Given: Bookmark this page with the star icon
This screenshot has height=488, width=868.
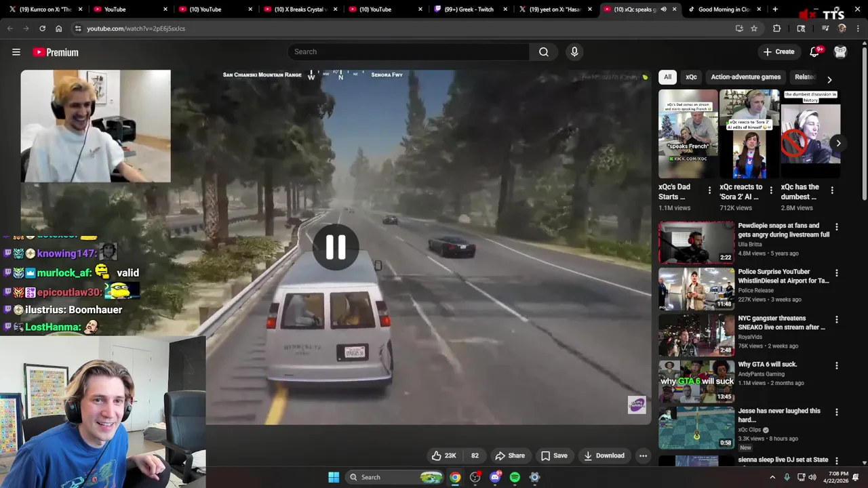Looking at the screenshot, I should tap(754, 28).
